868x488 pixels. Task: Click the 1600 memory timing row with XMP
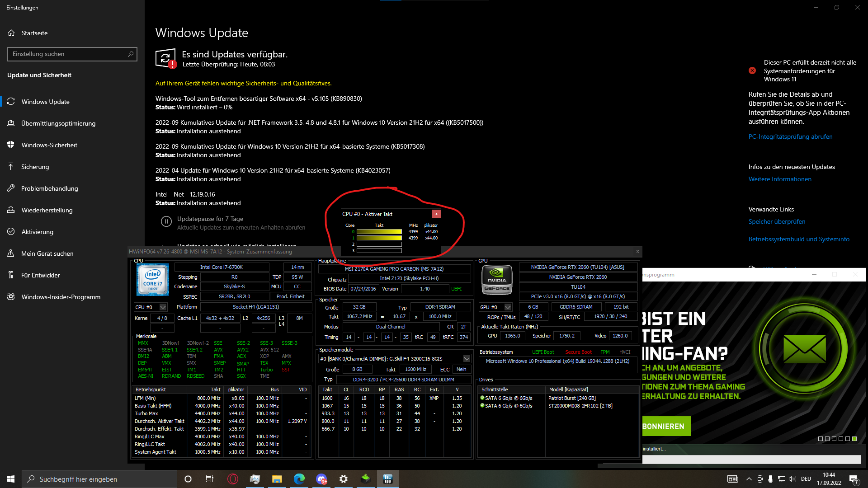(394, 398)
